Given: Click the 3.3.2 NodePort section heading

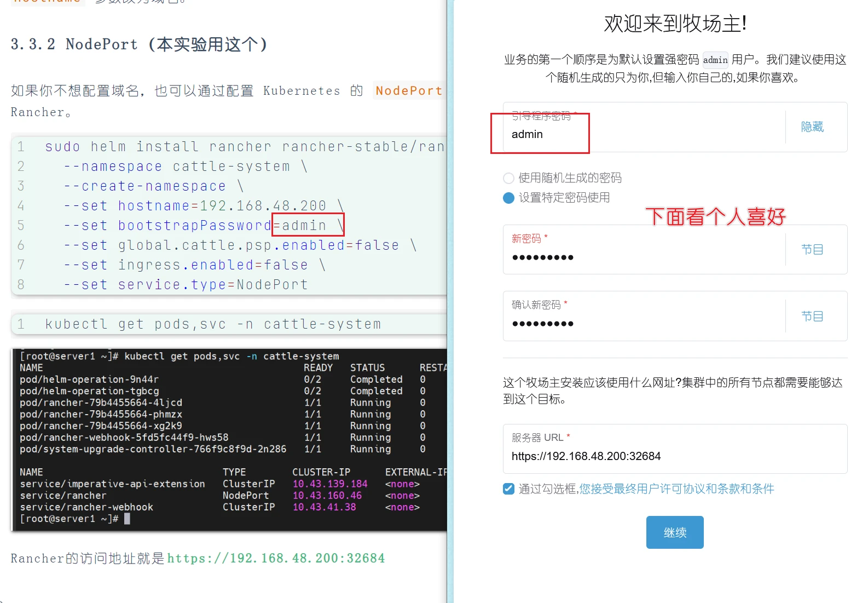Looking at the screenshot, I should pos(139,44).
